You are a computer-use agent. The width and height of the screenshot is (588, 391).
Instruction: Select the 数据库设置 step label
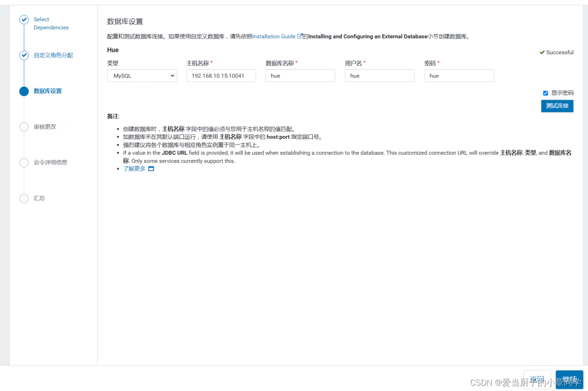coord(48,91)
